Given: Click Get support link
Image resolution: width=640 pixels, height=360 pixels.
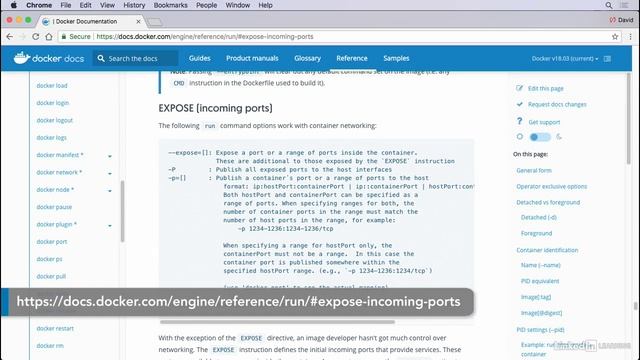Looking at the screenshot, I should 544,122.
